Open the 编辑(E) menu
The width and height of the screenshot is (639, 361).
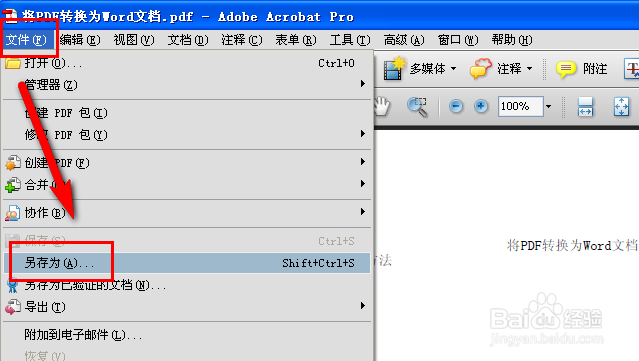(80, 40)
